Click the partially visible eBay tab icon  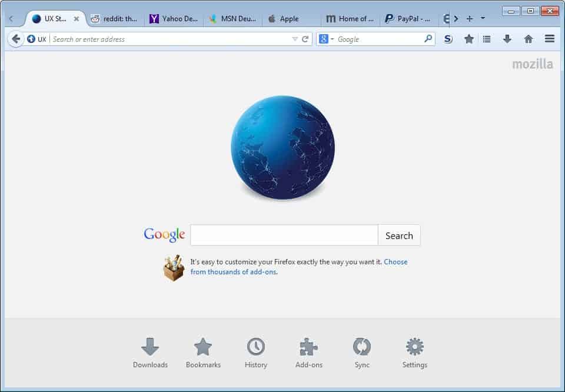(446, 19)
